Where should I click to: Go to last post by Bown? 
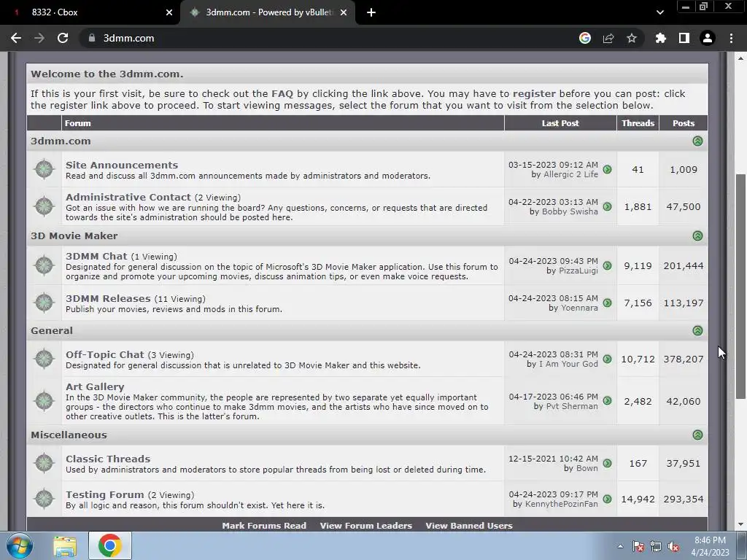[x=608, y=463]
